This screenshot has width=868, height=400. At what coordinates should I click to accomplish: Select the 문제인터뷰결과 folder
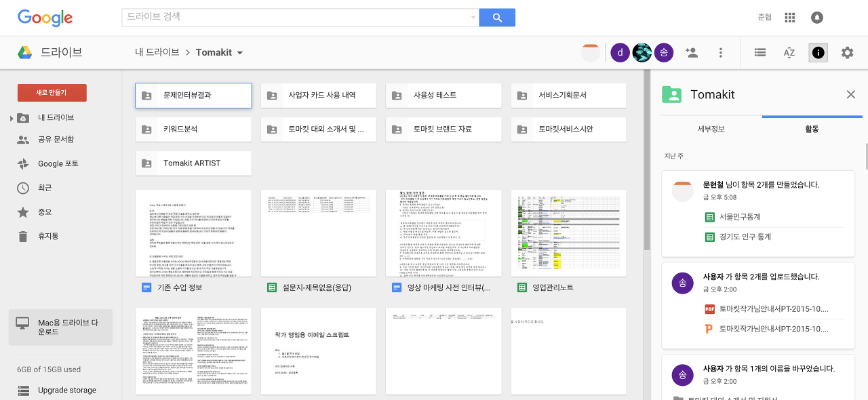pos(193,96)
